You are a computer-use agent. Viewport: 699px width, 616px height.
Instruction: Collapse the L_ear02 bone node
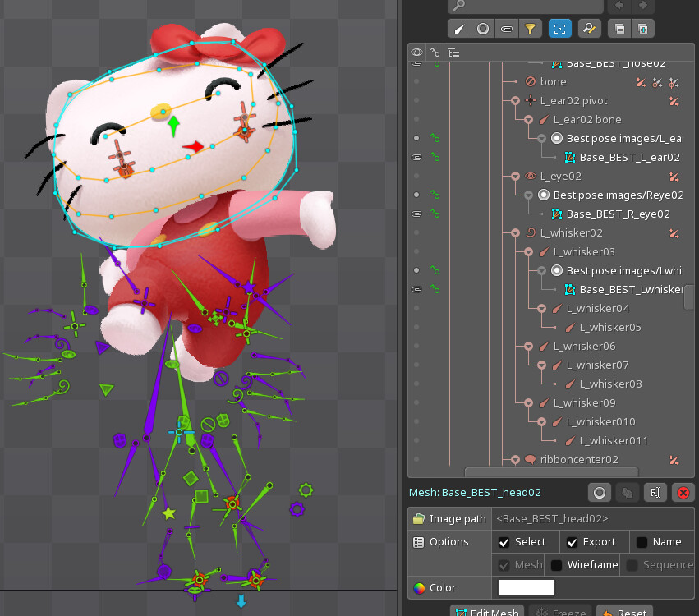point(529,119)
